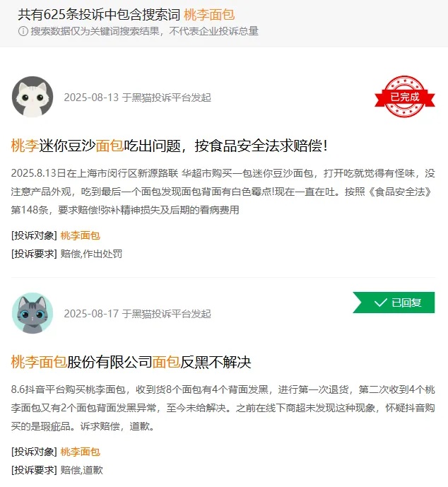Click the checkmark inside the 已回复 badge

pyautogui.click(x=381, y=303)
